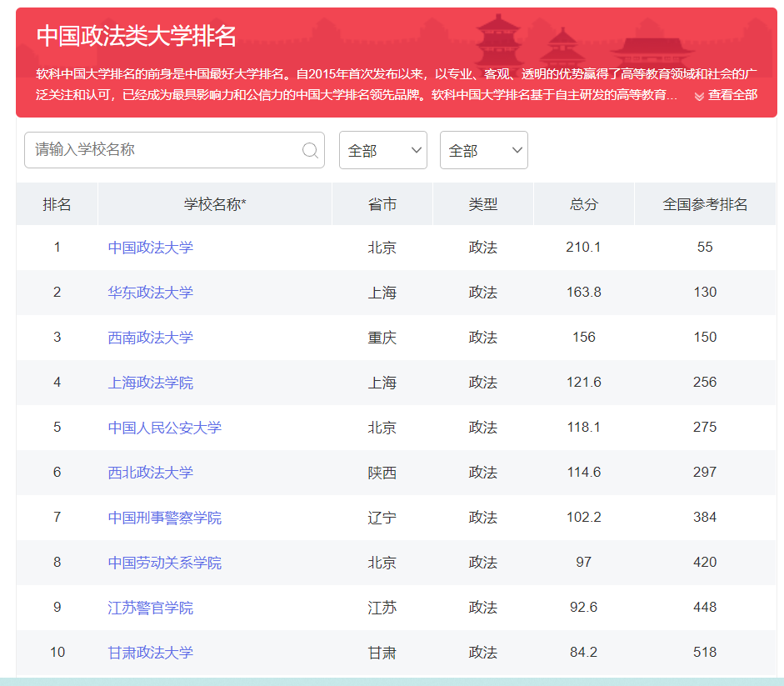Click the 省市 column header
Viewport: 784px width, 686px height.
381,203
